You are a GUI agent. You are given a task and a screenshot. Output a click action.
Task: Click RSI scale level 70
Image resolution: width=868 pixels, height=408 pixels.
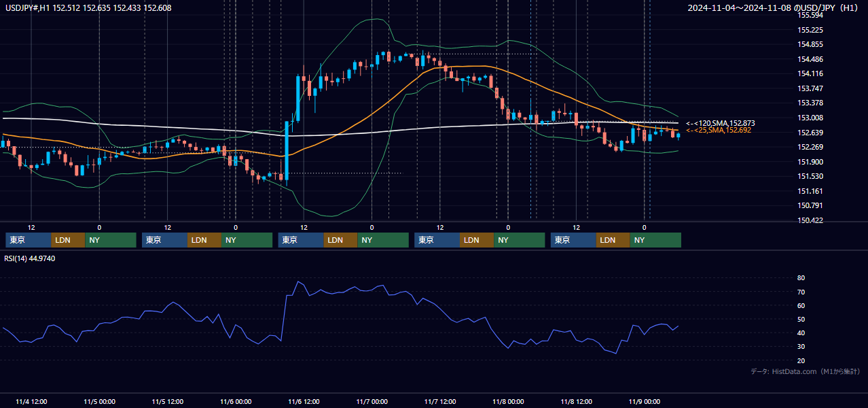click(x=801, y=292)
